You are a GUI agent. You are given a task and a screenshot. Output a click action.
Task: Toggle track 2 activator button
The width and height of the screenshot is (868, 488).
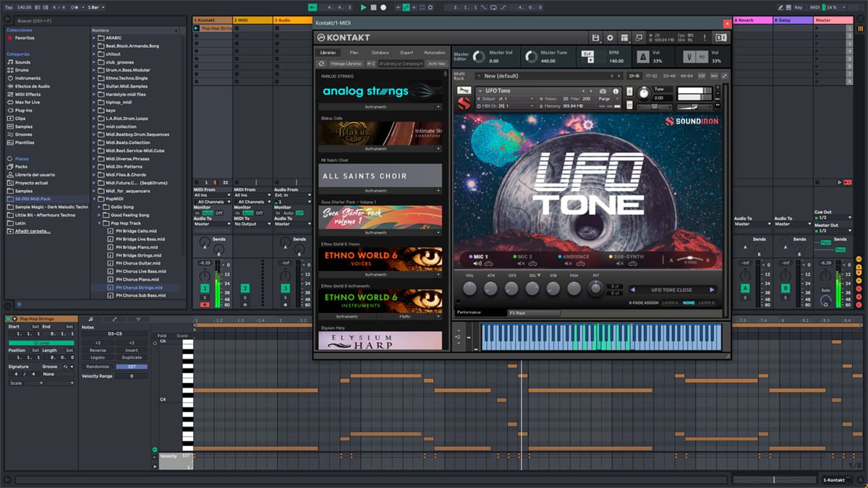pyautogui.click(x=245, y=288)
